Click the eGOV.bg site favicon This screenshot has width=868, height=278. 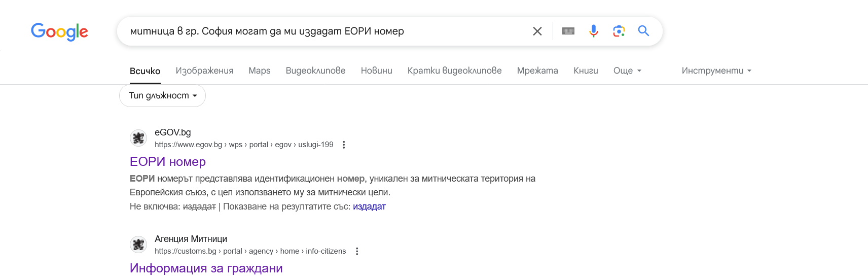[138, 138]
